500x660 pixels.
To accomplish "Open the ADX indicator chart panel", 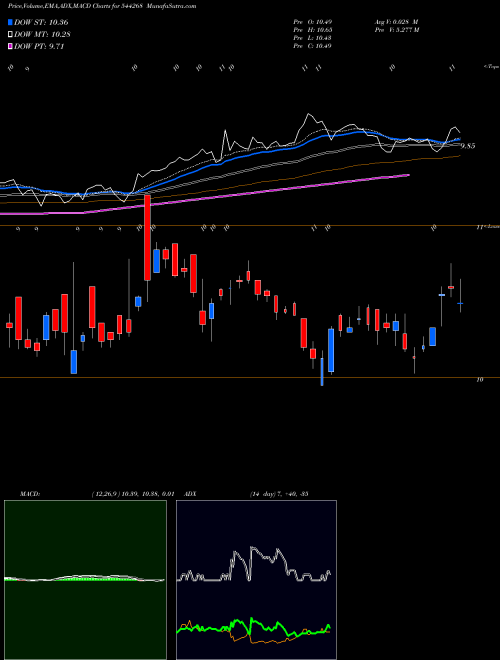I will point(256,580).
